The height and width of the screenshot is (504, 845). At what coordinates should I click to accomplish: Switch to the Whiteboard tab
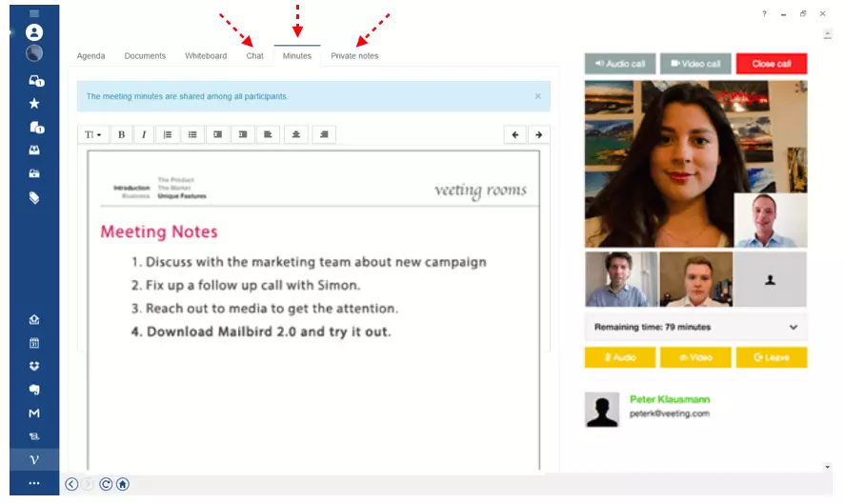[x=206, y=56]
